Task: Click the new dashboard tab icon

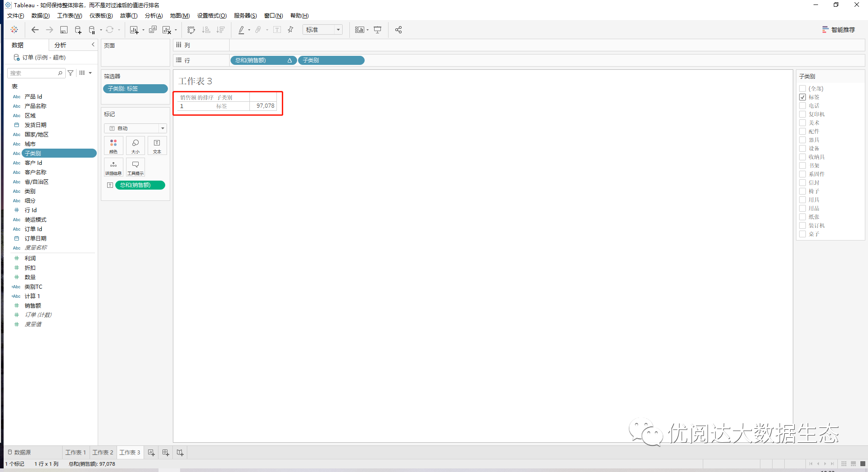Action: tap(166, 452)
